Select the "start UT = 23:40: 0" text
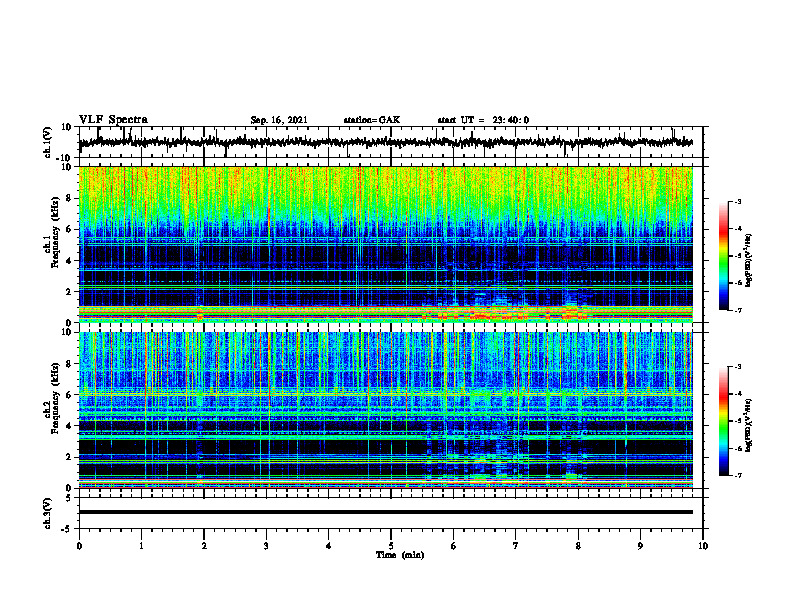The width and height of the screenshot is (792, 612). coord(483,120)
